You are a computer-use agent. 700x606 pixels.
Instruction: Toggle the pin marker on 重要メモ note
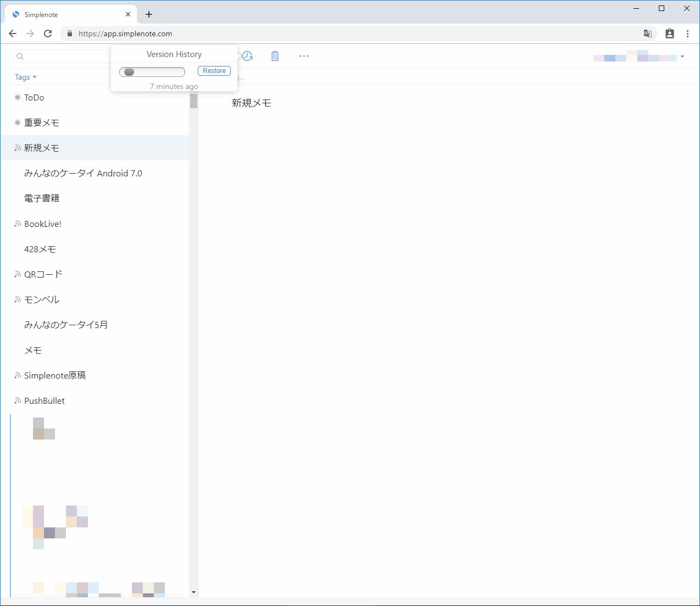(x=18, y=123)
